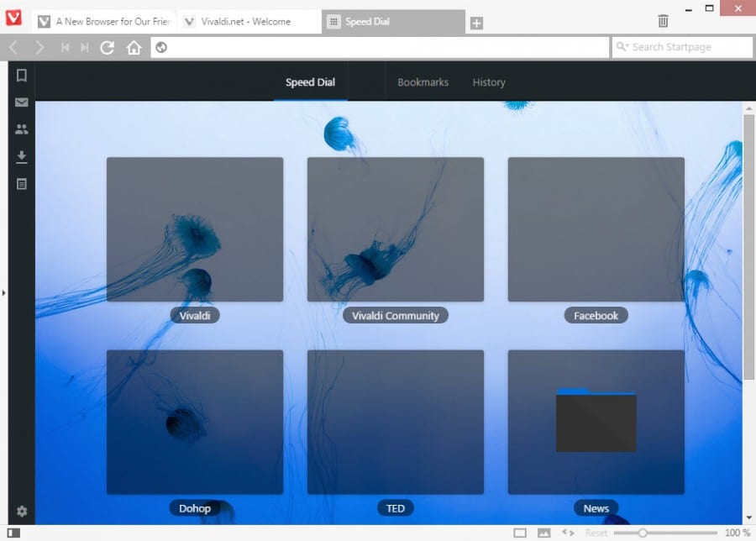Open the search engine dropdown in Search Startpage
The image size is (756, 541).
626,47
